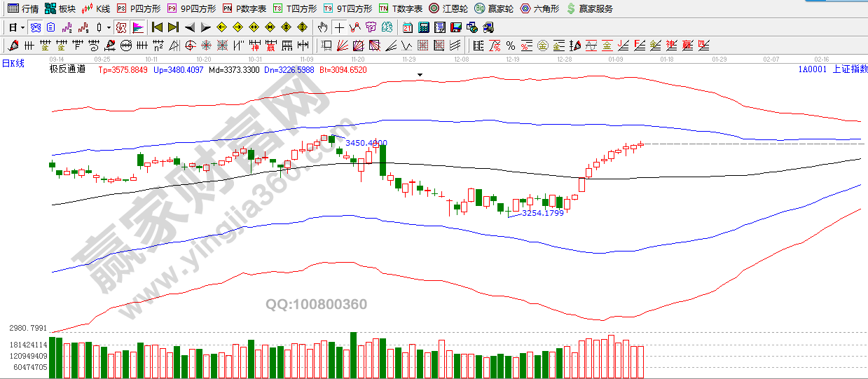Click the save floppy disk icon

click(x=455, y=27)
